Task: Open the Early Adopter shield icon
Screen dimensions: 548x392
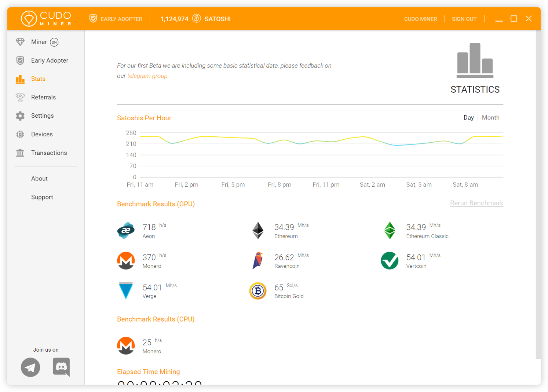Action: (x=20, y=60)
